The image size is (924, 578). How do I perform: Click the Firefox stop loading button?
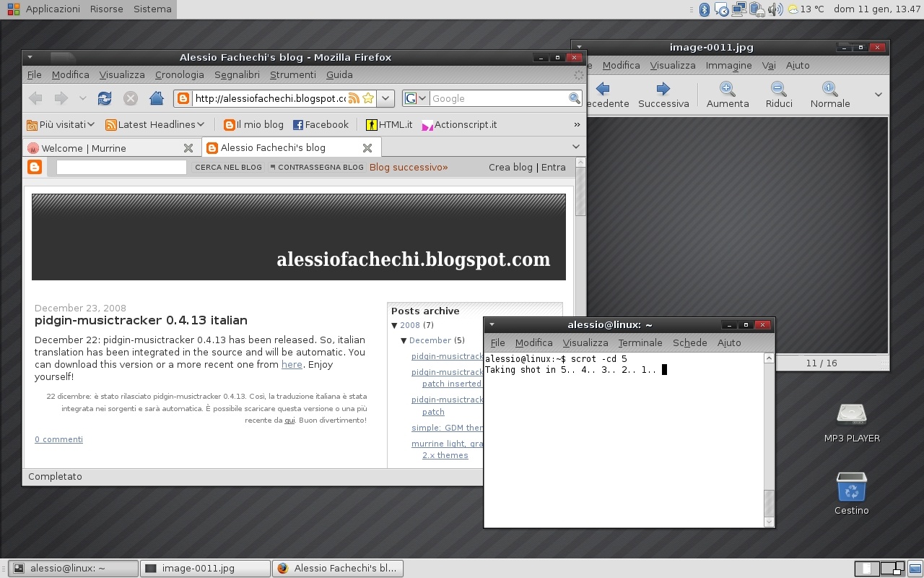131,98
